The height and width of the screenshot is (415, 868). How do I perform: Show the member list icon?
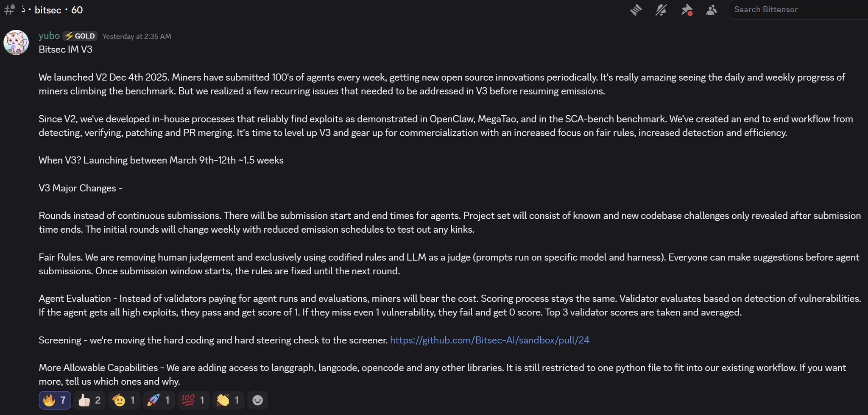point(712,10)
